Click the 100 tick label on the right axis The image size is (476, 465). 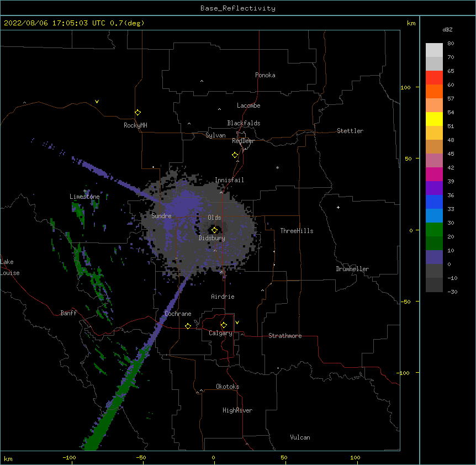click(405, 87)
